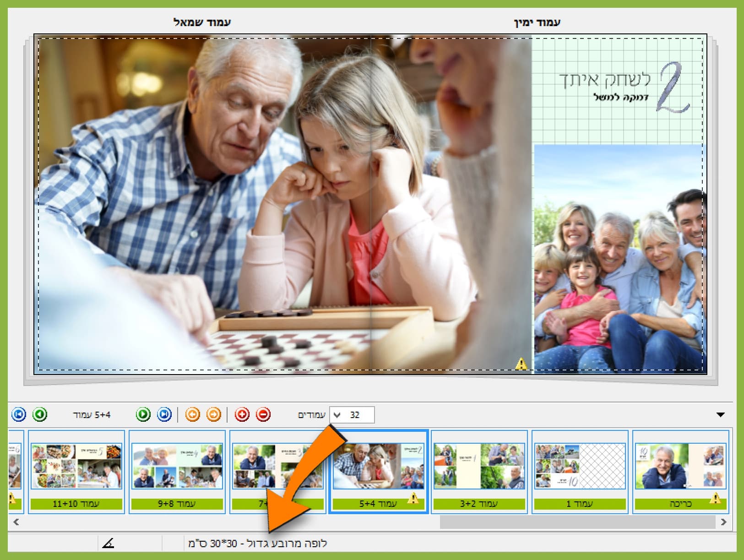Select the family group photo on right page
The image size is (744, 560).
point(618,256)
